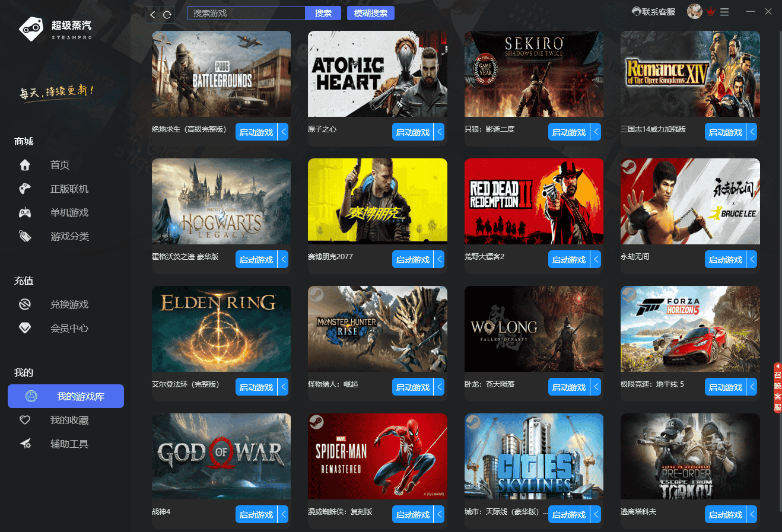Image resolution: width=782 pixels, height=532 pixels.
Task: Select 兑换游戏 in the sidebar
Action: point(69,304)
